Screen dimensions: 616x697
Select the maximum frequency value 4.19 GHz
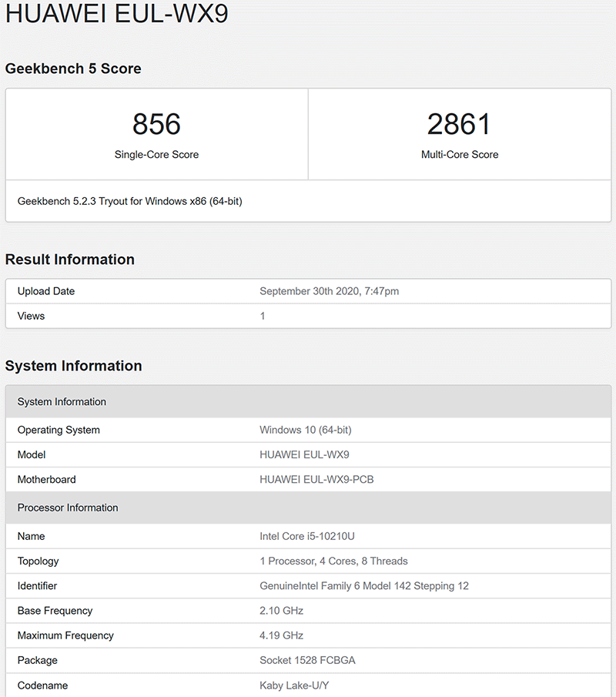pos(281,635)
